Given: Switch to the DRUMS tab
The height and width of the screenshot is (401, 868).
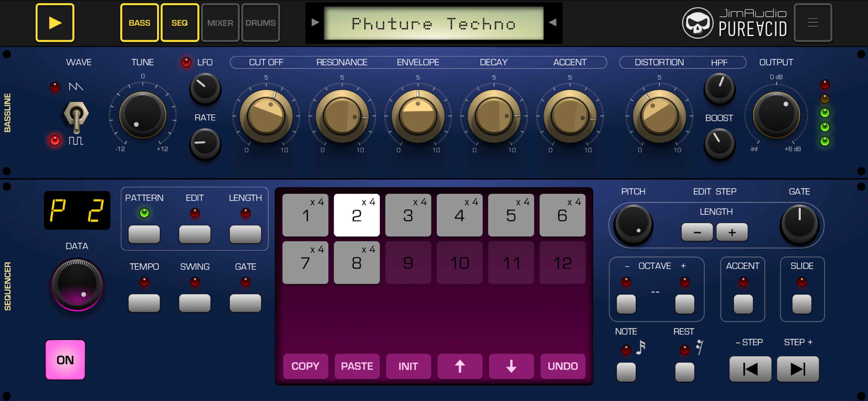Looking at the screenshot, I should tap(261, 23).
